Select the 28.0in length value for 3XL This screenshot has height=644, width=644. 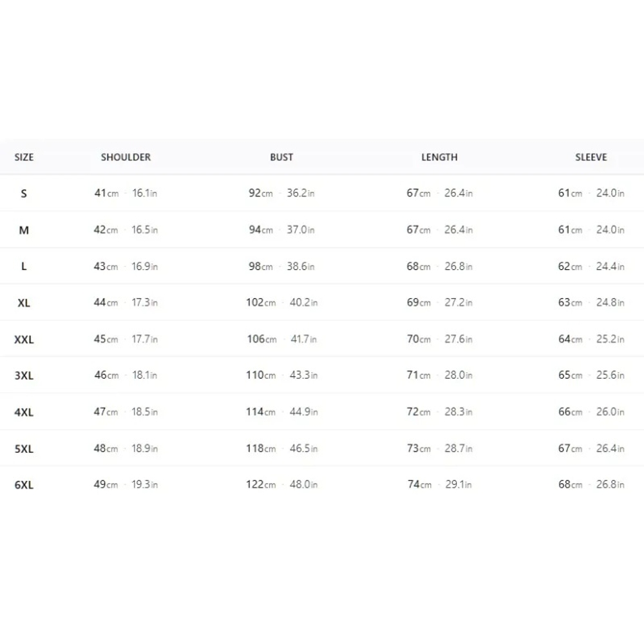(459, 375)
